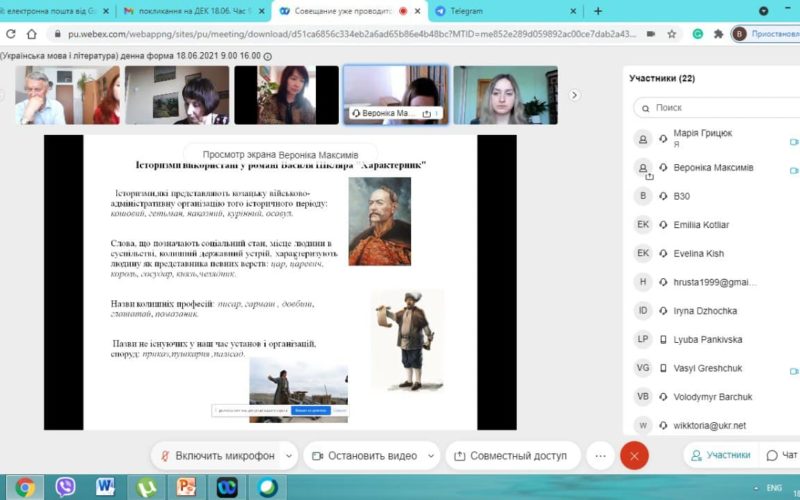Click the red leave meeting button
This screenshot has height=500, width=800.
coord(634,455)
